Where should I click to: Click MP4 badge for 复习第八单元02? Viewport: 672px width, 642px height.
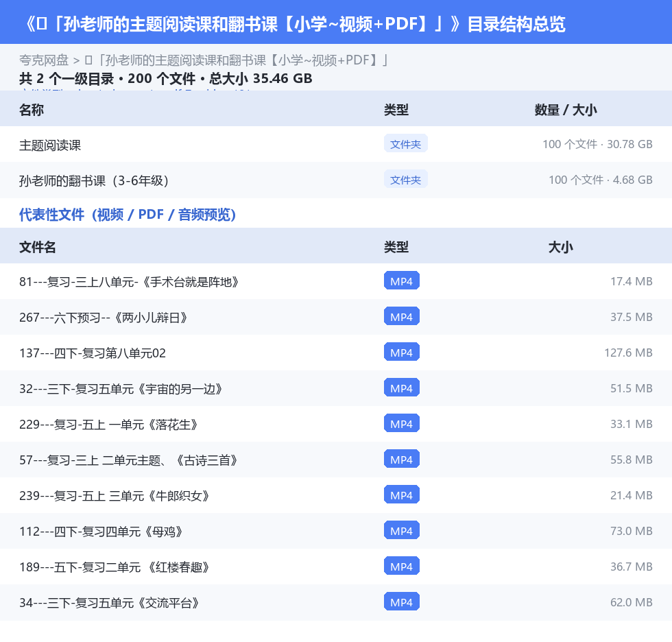402,352
